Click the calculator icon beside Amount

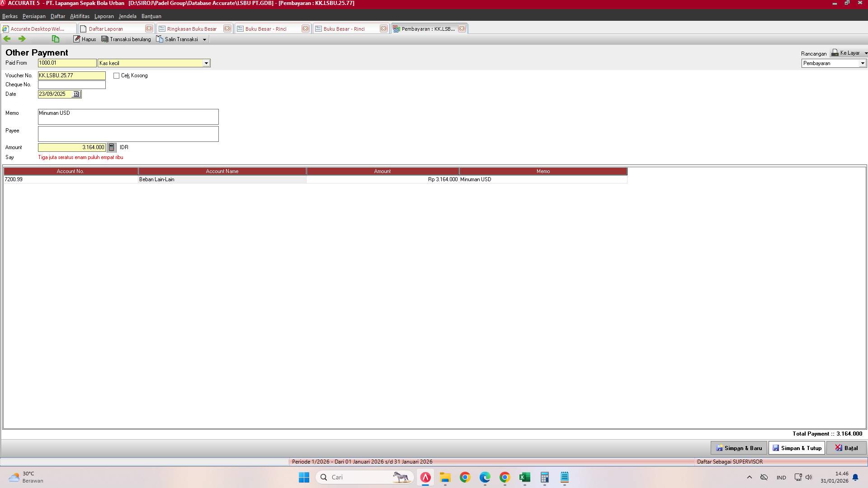[x=111, y=147]
